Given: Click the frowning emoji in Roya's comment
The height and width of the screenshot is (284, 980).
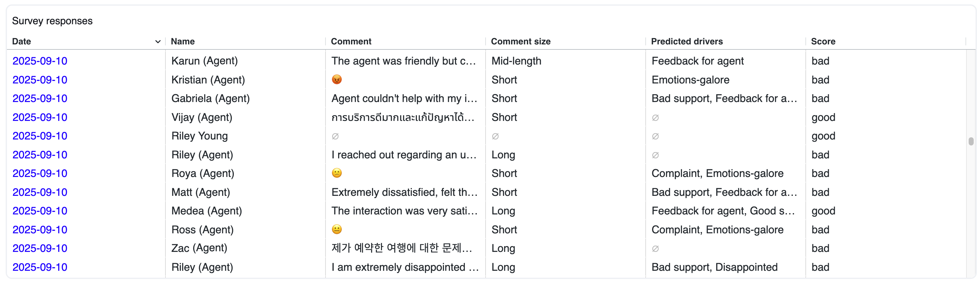Looking at the screenshot, I should click(x=337, y=173).
